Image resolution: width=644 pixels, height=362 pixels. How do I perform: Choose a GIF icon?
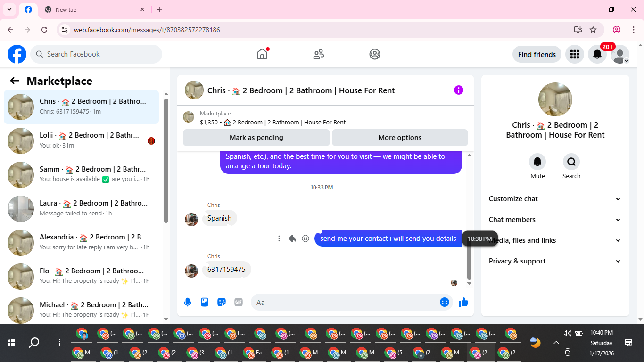[x=239, y=302]
